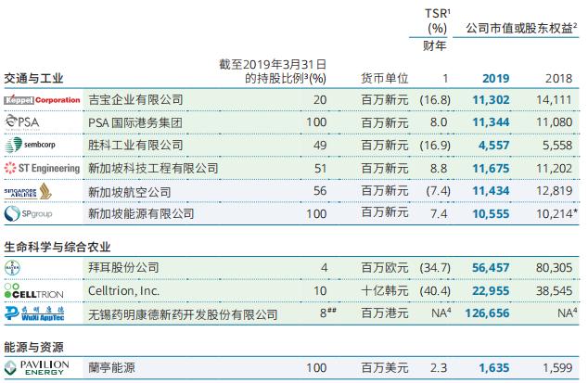Viewport: 588px width, 383px height.
Task: Click SP Group's 2018 value 10,214*
Action: click(x=556, y=213)
